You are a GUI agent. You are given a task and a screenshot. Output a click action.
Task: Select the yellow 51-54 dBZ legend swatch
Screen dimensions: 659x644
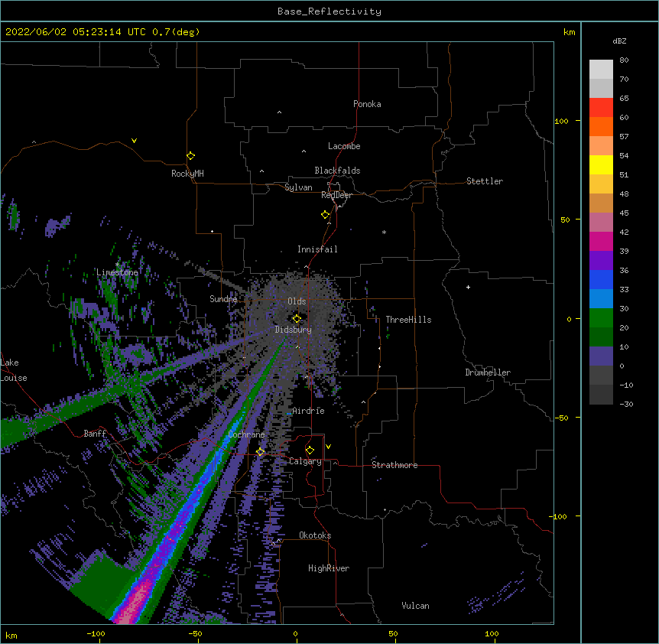click(601, 165)
